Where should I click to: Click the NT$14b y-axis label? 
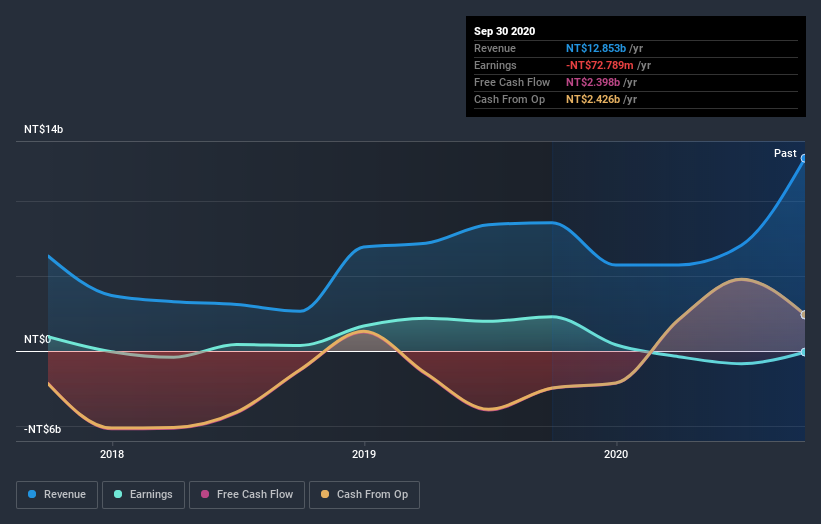tap(43, 129)
